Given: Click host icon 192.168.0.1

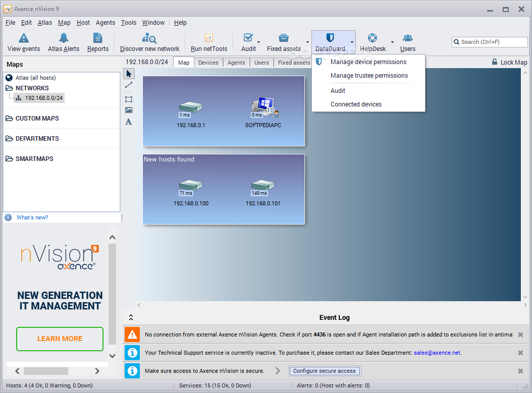Looking at the screenshot, I should (x=191, y=108).
